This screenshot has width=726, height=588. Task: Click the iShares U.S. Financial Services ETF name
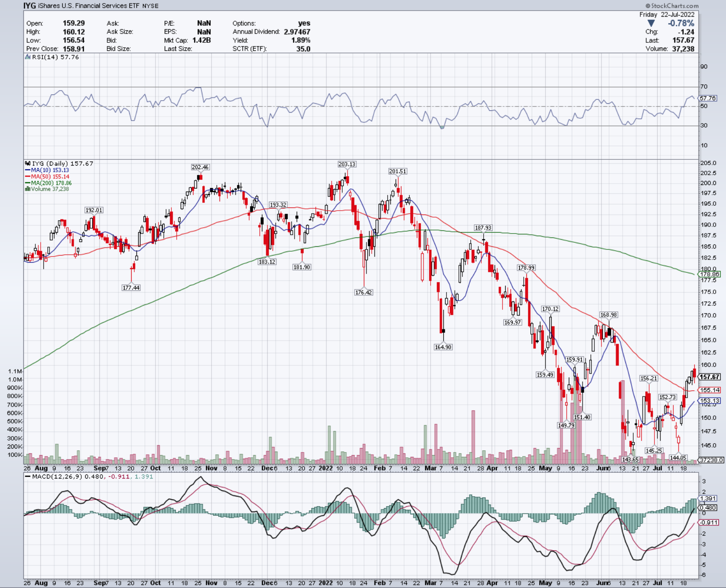(x=89, y=6)
